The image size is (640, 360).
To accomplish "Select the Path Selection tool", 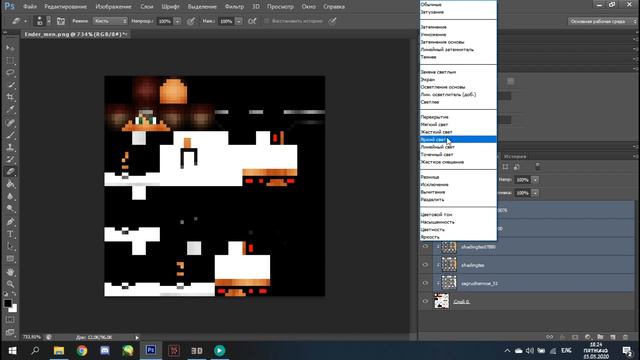I will [10, 246].
